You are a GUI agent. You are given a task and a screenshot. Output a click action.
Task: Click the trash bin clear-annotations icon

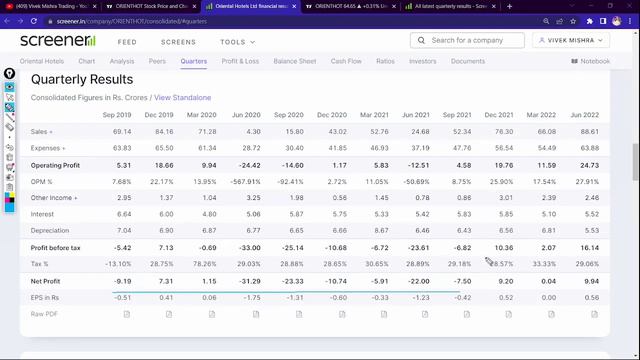tap(9, 157)
